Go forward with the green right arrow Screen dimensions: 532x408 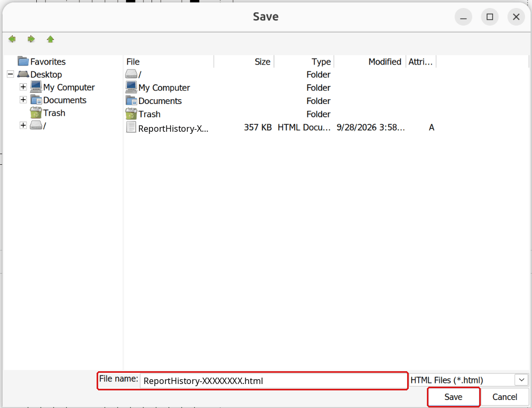pos(31,39)
